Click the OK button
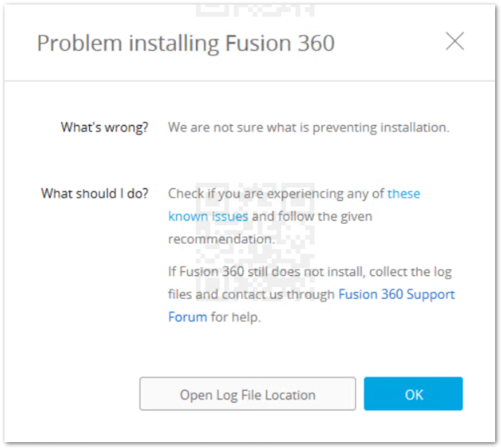 413,394
